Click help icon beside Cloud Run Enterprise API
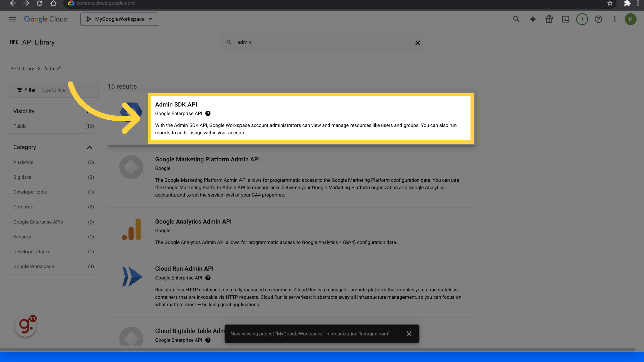 coord(208,278)
